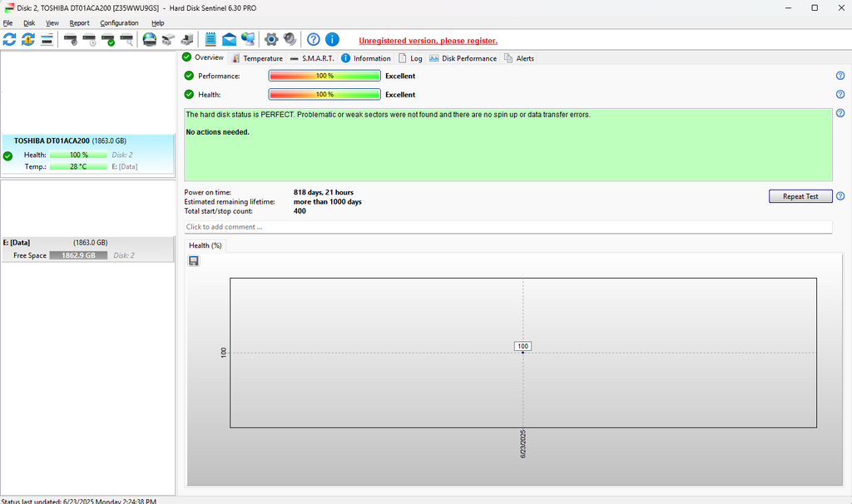Click the disk with magnifier icon
This screenshot has width=852, height=504.
pyautogui.click(x=126, y=40)
